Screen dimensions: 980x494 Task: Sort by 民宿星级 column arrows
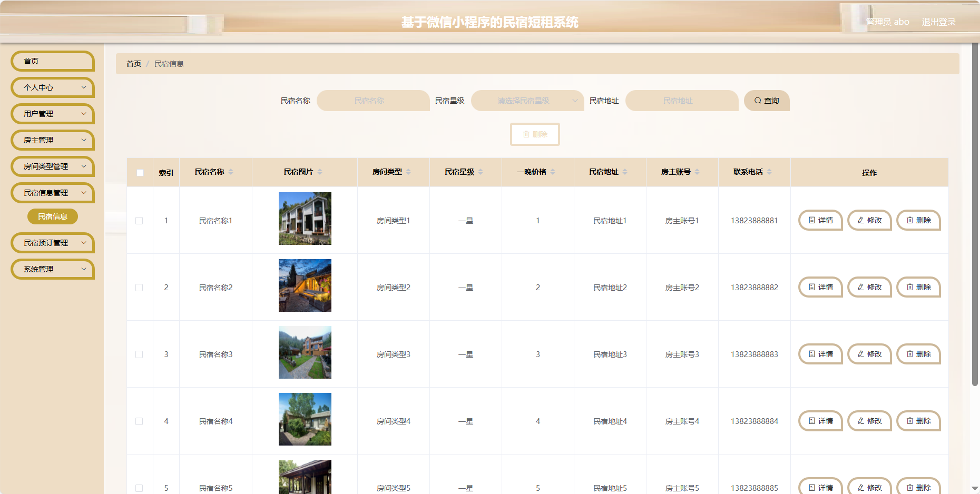(x=481, y=172)
